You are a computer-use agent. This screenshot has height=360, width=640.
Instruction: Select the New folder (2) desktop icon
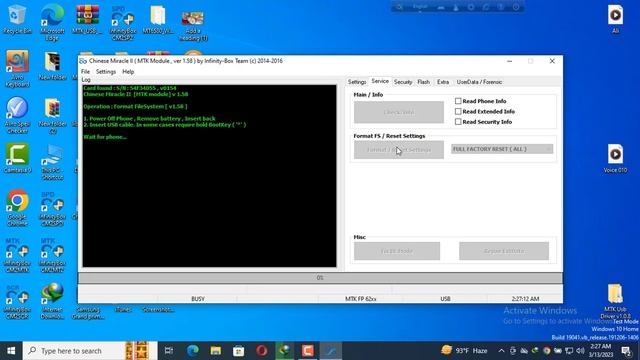(x=52, y=116)
